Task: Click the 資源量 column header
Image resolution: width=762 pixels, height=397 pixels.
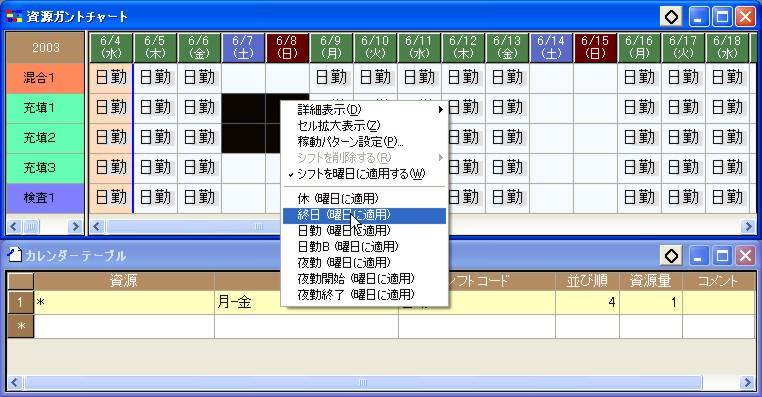Action: (650, 280)
